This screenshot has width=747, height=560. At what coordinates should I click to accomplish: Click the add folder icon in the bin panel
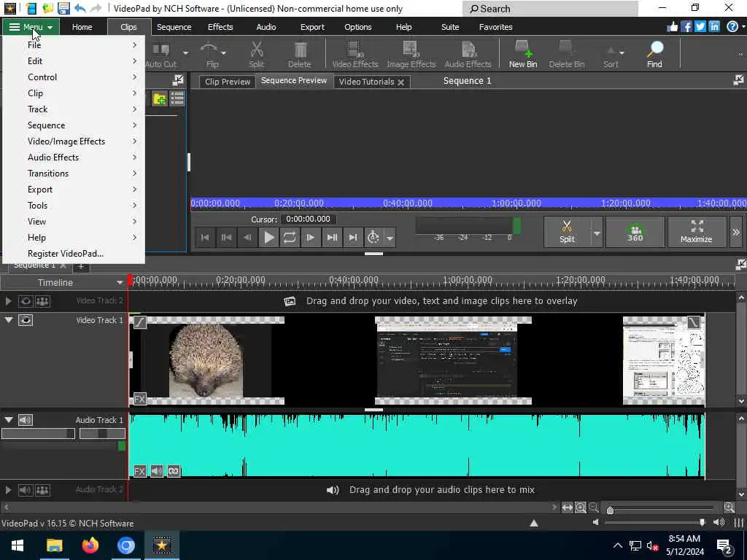tap(160, 98)
